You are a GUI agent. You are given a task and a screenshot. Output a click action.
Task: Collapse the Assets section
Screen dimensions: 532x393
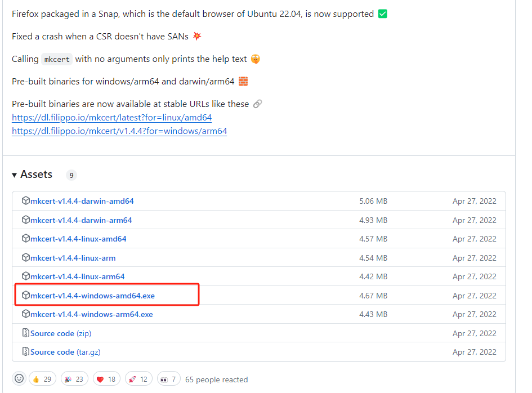coord(32,175)
